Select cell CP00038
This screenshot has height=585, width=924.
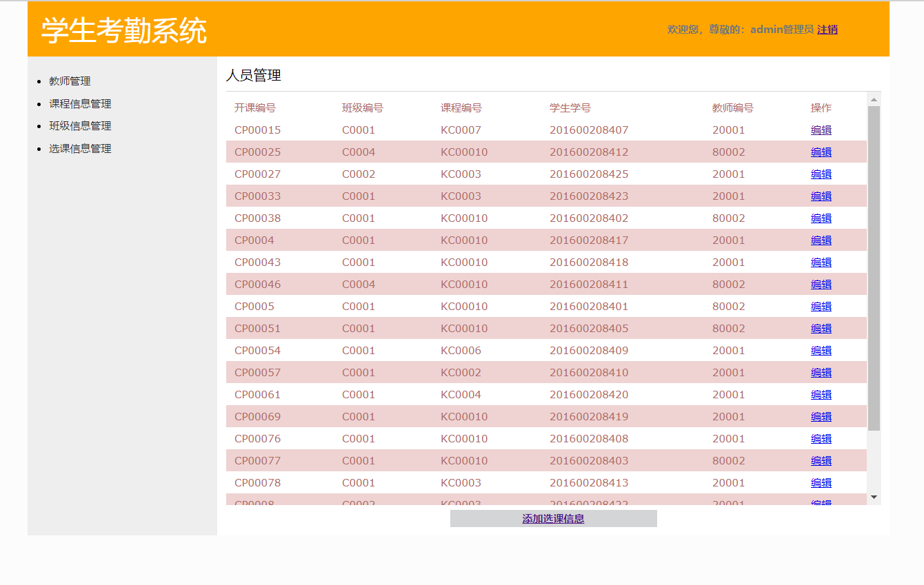[x=258, y=218]
